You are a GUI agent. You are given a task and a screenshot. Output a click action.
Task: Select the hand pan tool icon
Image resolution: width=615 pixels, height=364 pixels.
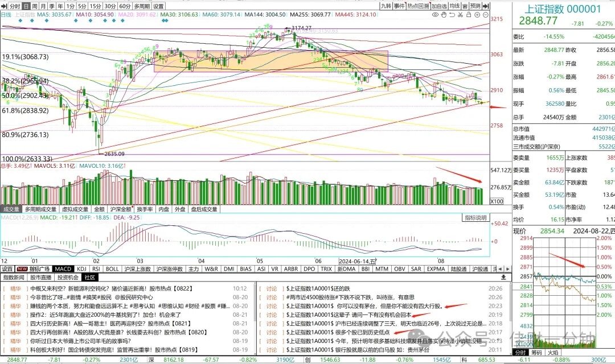[x=444, y=14]
